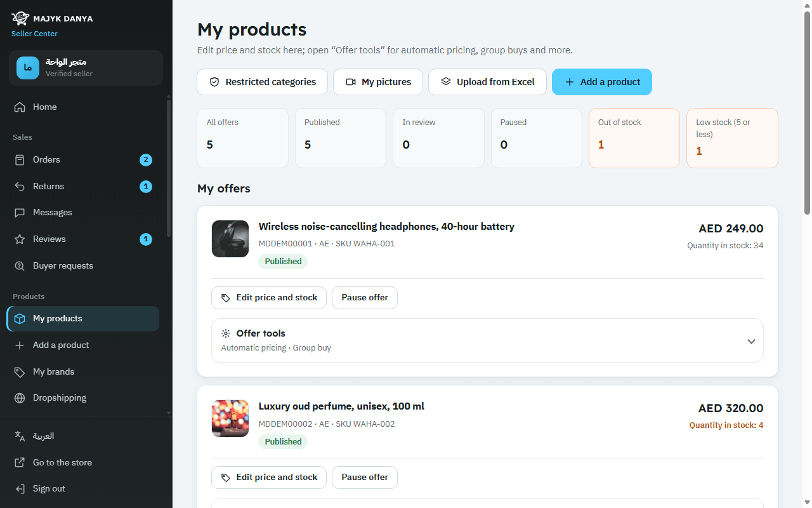Open My products in the sidebar
The width and height of the screenshot is (812, 508).
(83, 319)
